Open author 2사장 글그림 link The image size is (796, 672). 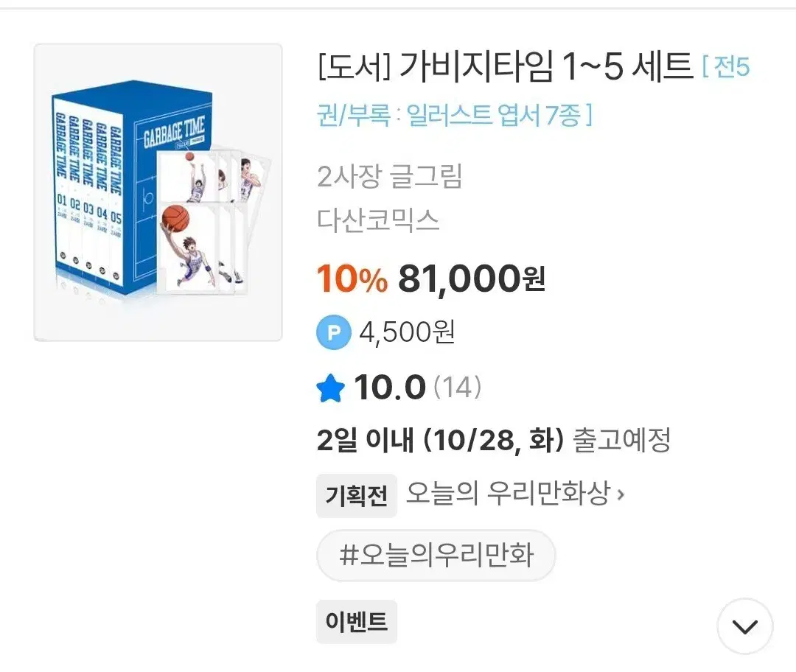pyautogui.click(x=388, y=177)
